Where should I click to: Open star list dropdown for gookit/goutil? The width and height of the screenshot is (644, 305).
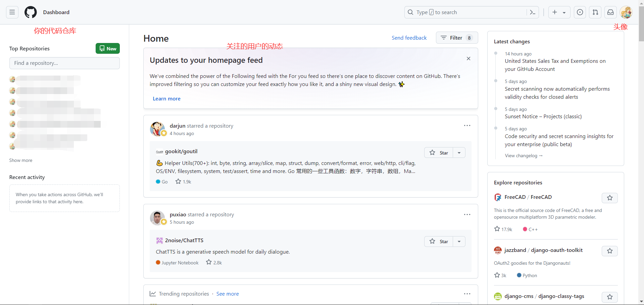coord(459,153)
